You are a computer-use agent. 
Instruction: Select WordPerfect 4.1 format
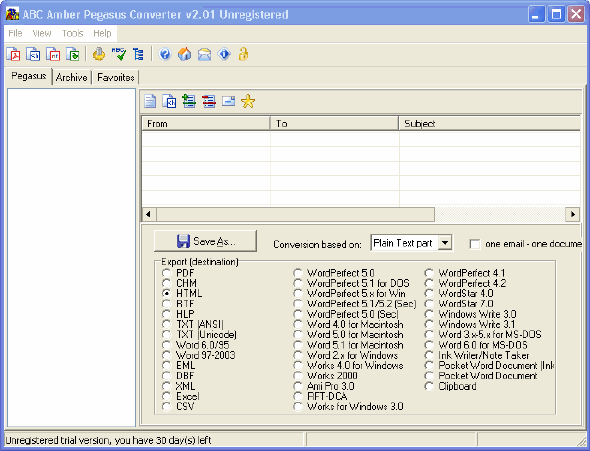coord(429,273)
